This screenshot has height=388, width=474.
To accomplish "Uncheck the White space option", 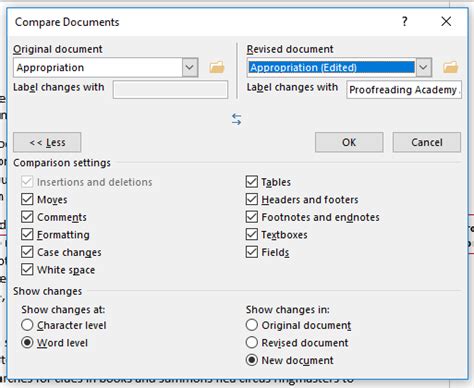I will pos(27,269).
